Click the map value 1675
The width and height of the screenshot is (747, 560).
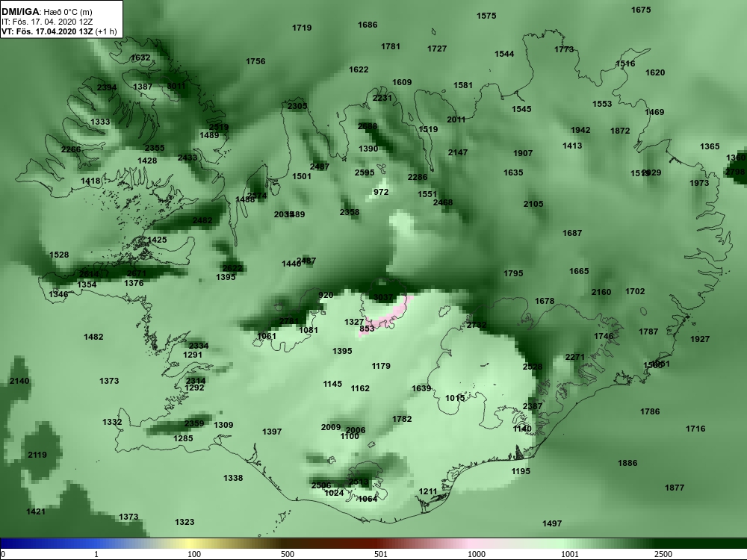click(641, 10)
